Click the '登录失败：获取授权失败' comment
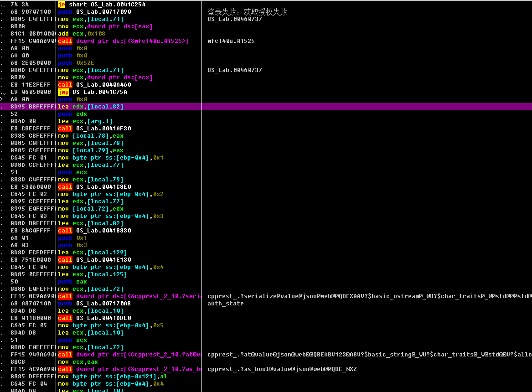The width and height of the screenshot is (532, 392). 248,12
